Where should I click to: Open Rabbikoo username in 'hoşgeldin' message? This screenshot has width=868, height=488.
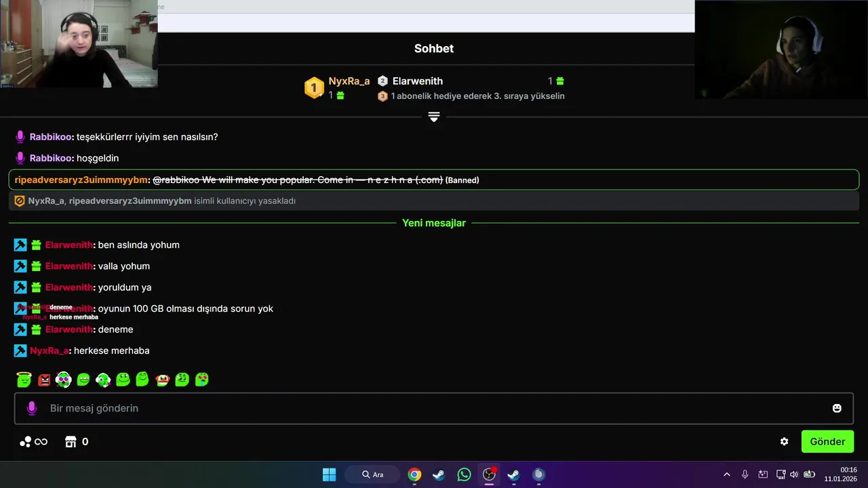pos(51,158)
